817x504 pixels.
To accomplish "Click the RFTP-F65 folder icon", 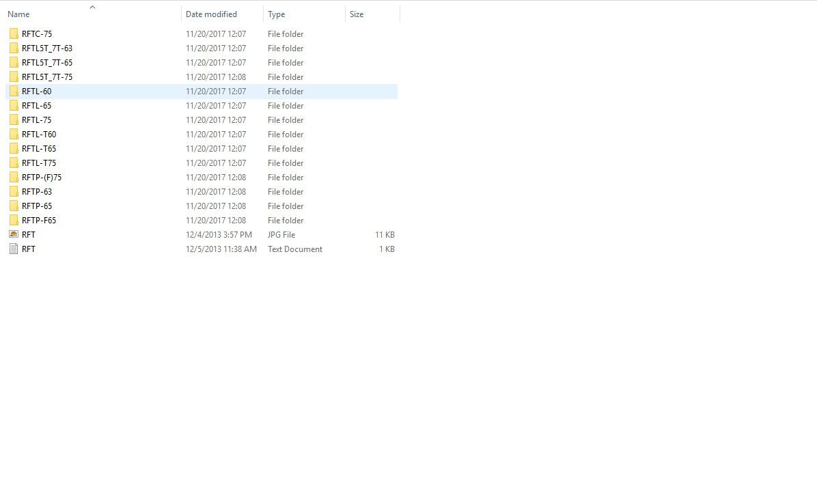I will [x=14, y=221].
